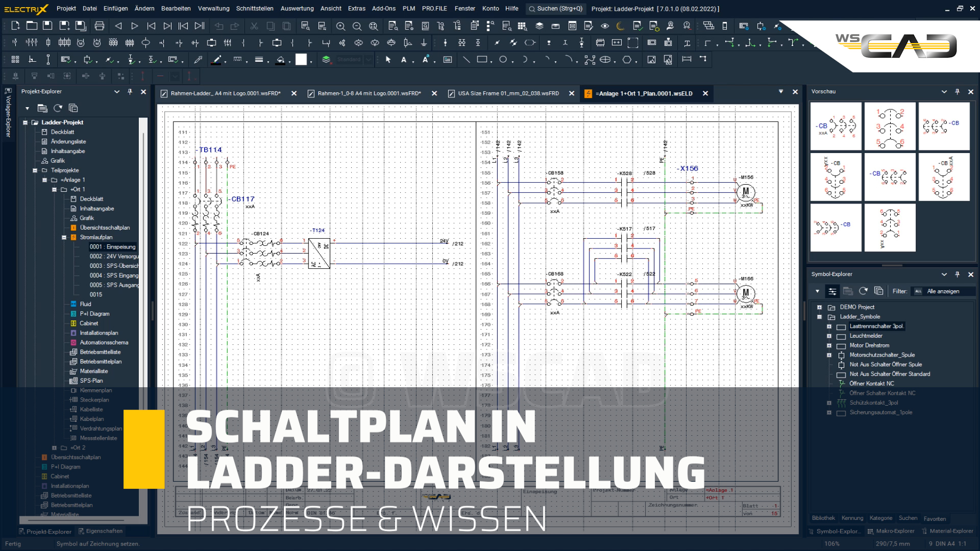Pin the Projekt-Explorer panel
This screenshot has height=551, width=980.
(131, 92)
